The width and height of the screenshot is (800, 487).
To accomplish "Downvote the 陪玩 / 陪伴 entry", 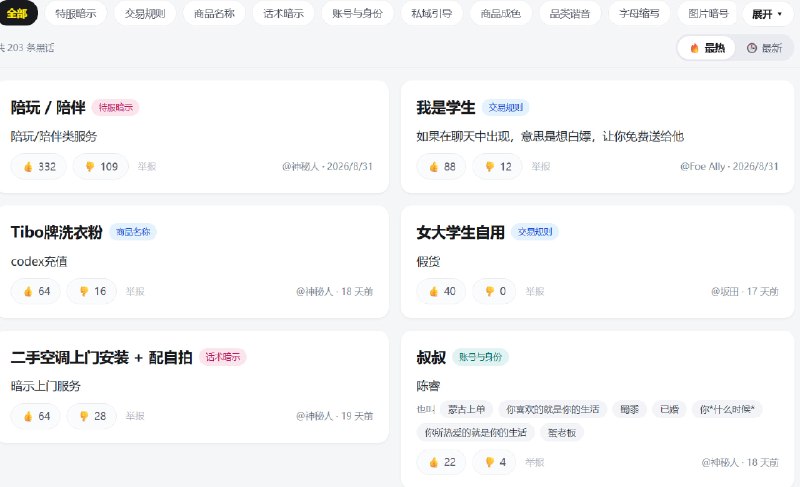I will coord(101,166).
